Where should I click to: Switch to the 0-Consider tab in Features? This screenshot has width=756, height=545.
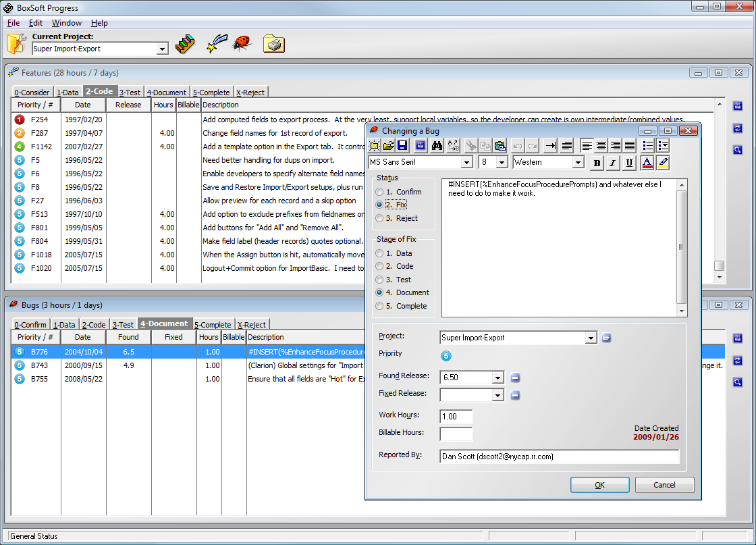click(32, 92)
